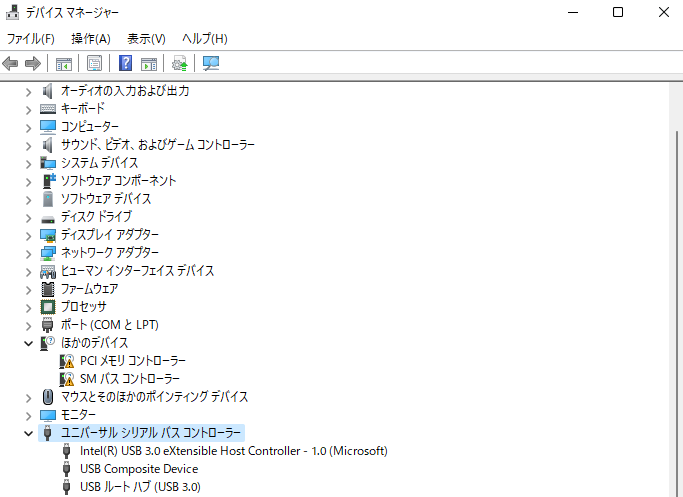Select the ファームウェア label

pos(89,289)
